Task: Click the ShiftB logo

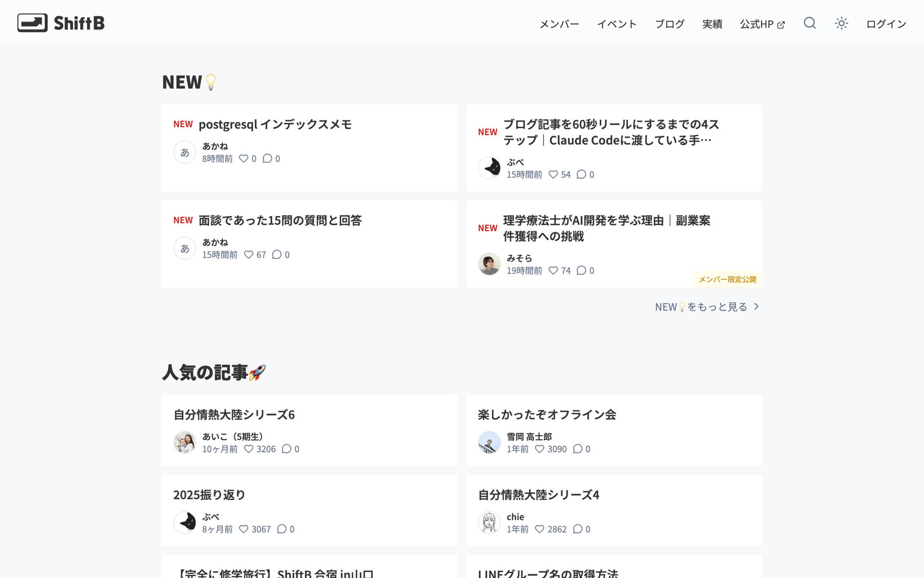Action: (61, 23)
